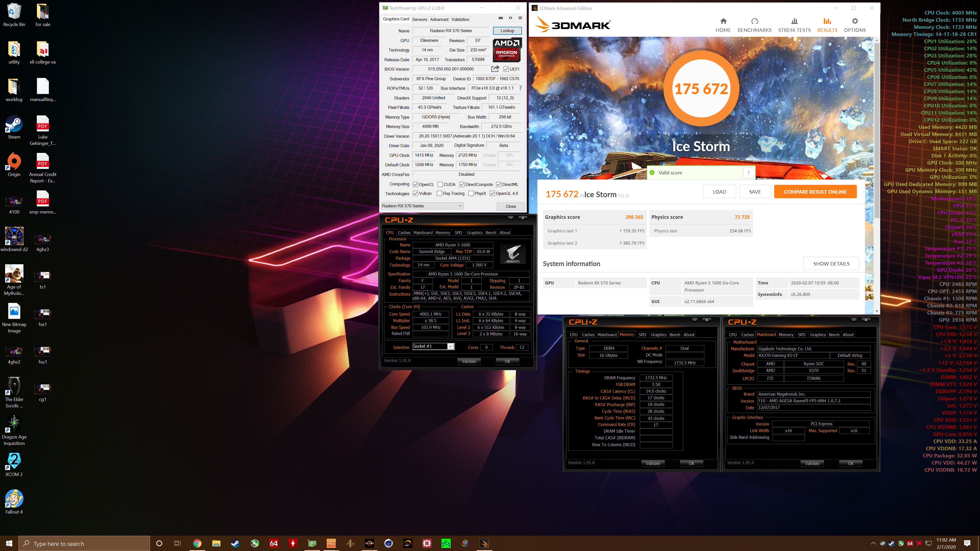This screenshot has height=551, width=980.
Task: Click the SAVE button in 3DMark
Action: click(755, 192)
